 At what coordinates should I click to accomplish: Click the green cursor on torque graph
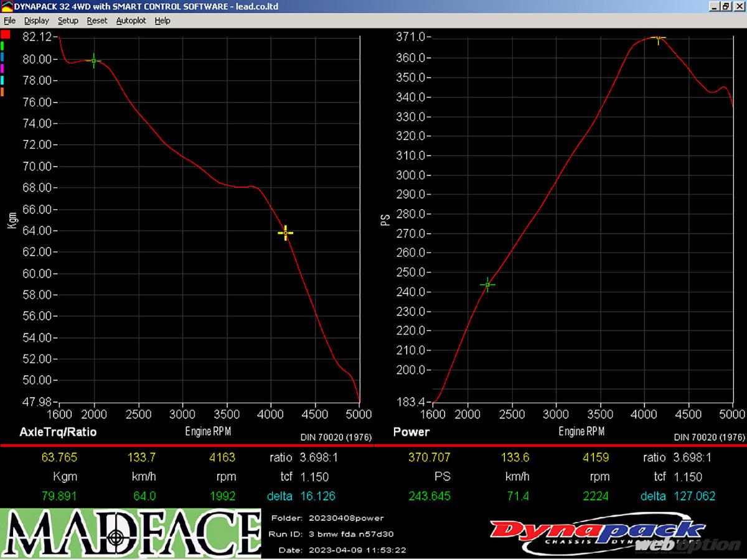pos(94,61)
